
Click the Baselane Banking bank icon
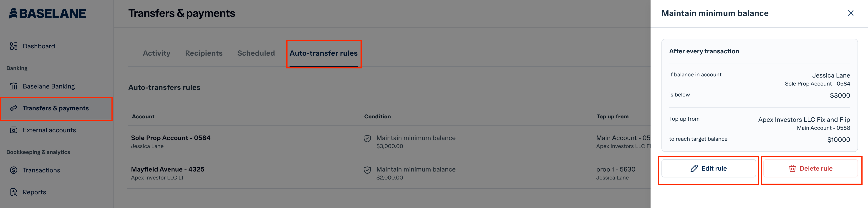13,86
